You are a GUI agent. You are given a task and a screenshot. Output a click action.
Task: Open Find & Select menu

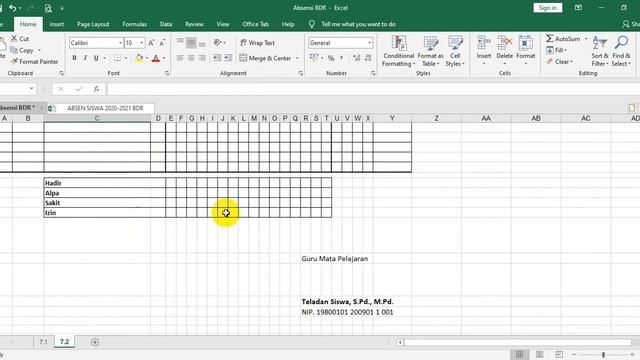pyautogui.click(x=621, y=51)
